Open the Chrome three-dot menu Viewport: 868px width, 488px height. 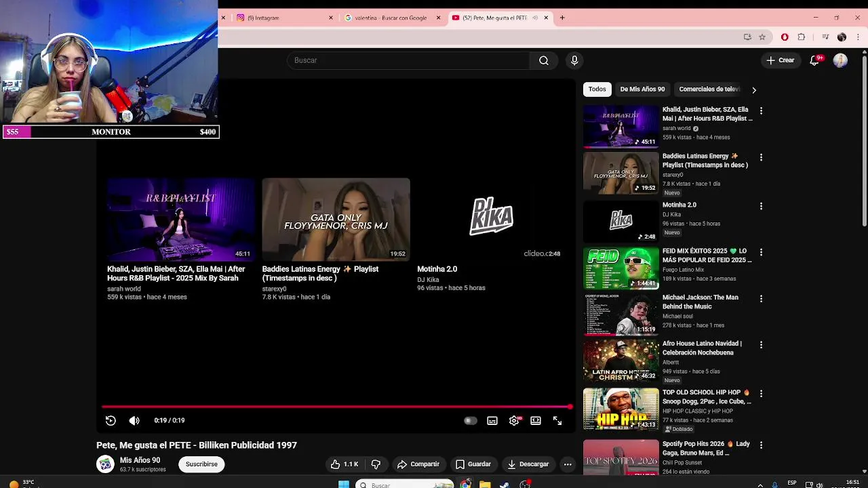858,37
